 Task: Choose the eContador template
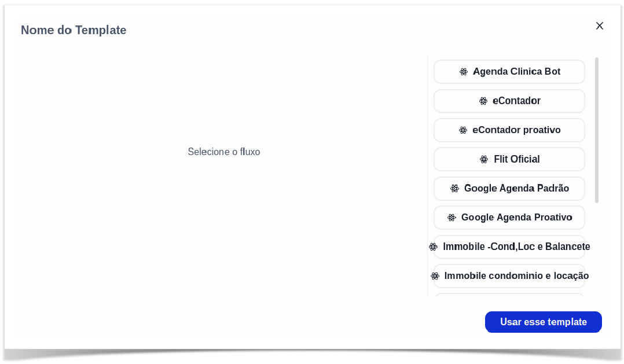click(509, 101)
